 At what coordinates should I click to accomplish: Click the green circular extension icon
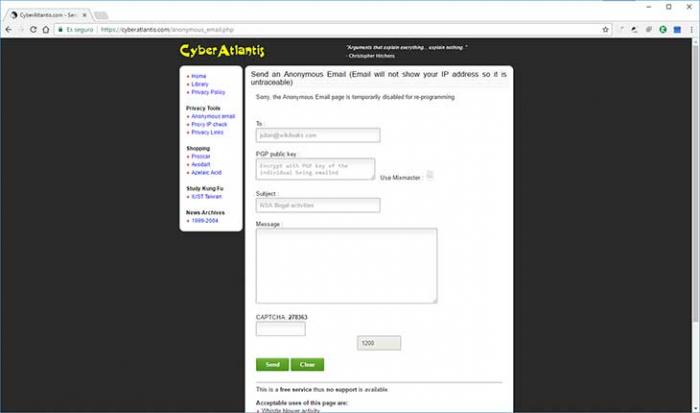pos(663,29)
